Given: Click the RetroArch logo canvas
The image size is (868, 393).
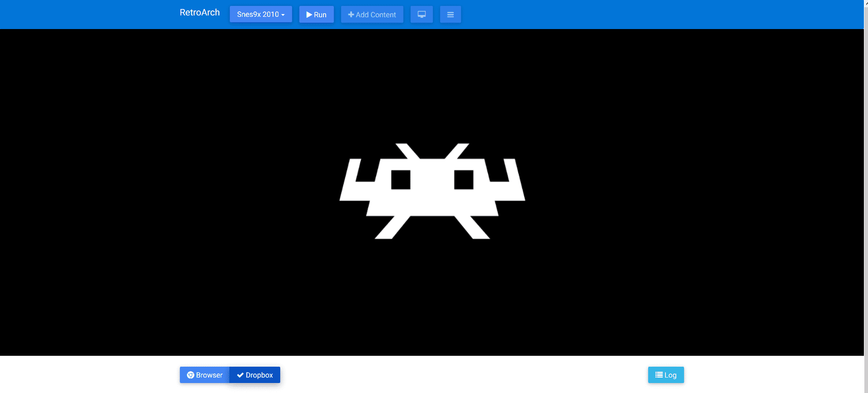Looking at the screenshot, I should [432, 192].
